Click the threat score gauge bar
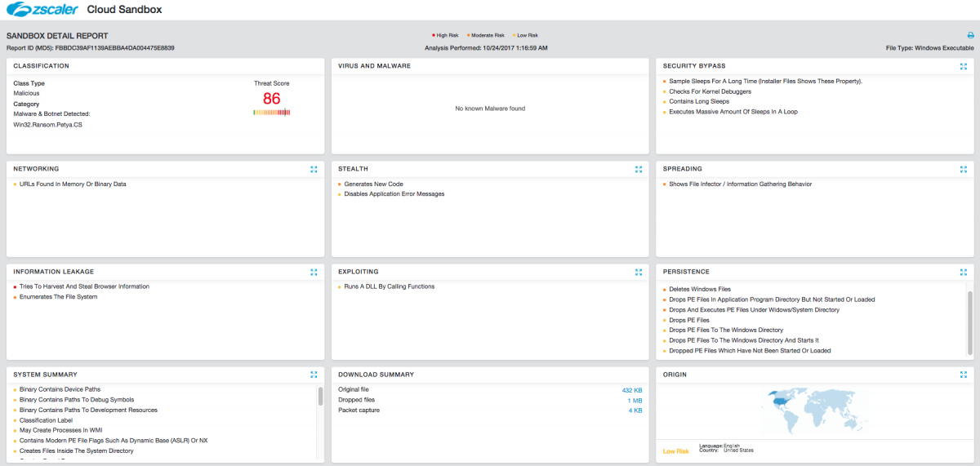 (x=272, y=113)
